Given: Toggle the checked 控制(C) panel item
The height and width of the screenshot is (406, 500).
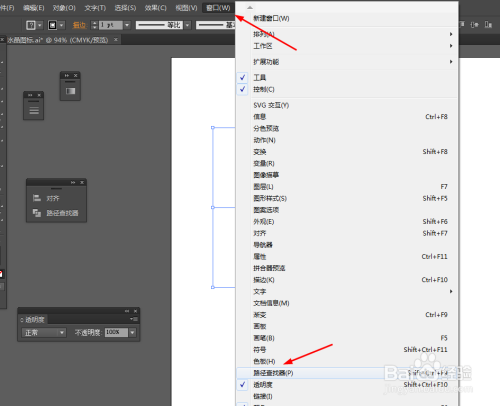Looking at the screenshot, I should [347, 89].
